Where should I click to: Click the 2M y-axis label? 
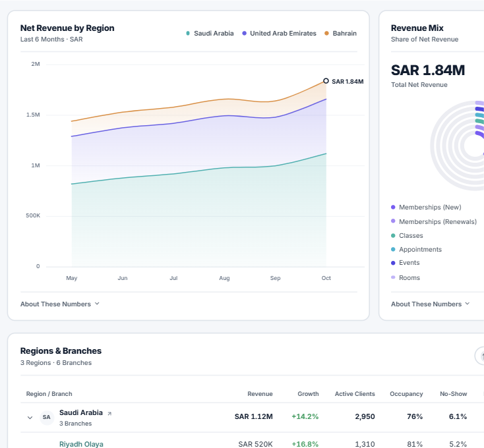(36, 64)
